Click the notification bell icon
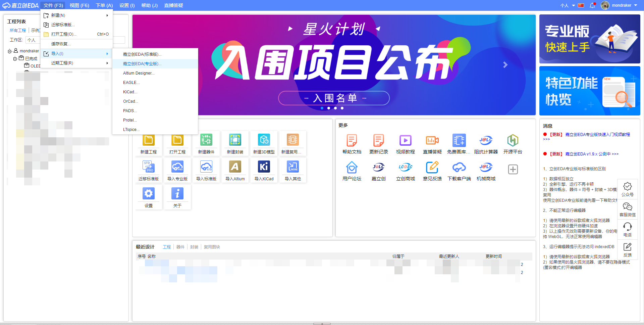This screenshot has height=325, width=644. [x=592, y=5]
